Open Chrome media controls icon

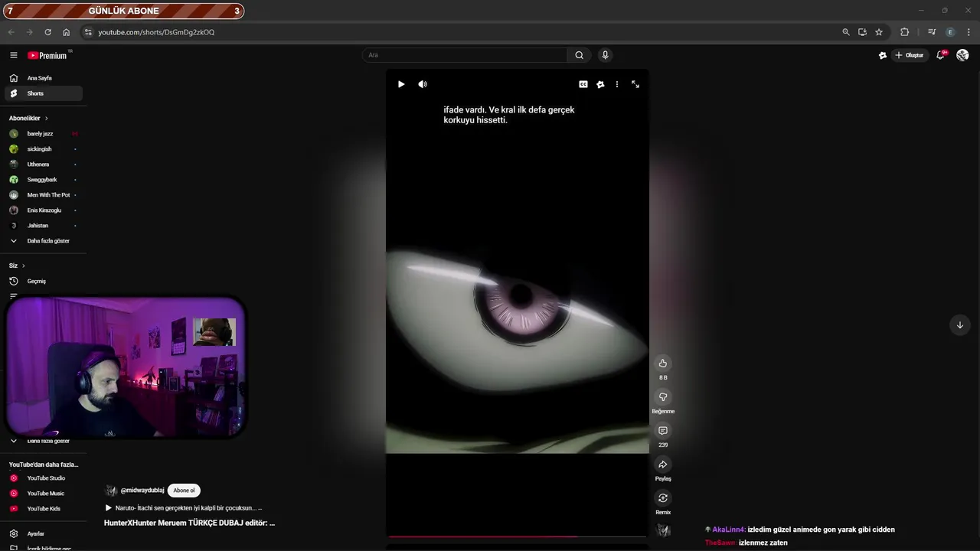932,32
